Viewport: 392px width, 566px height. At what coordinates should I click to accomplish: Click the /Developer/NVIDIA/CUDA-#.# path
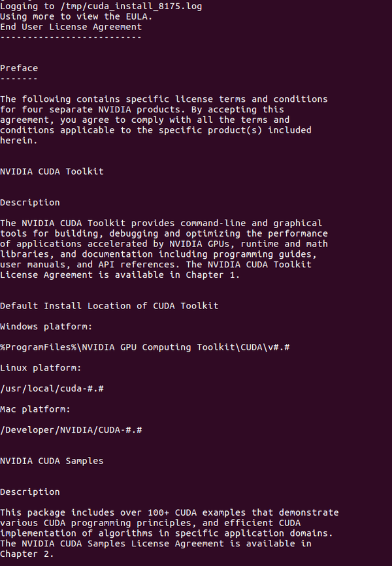pyautogui.click(x=71, y=429)
